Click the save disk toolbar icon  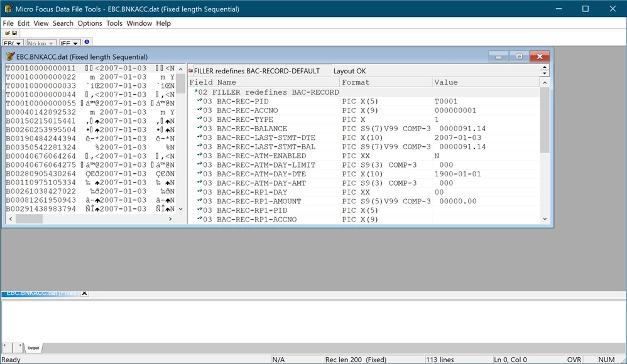[15, 33]
